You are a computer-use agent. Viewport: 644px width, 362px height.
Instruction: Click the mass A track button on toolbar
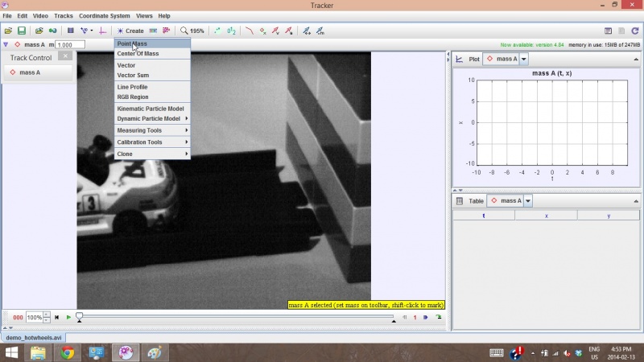30,45
